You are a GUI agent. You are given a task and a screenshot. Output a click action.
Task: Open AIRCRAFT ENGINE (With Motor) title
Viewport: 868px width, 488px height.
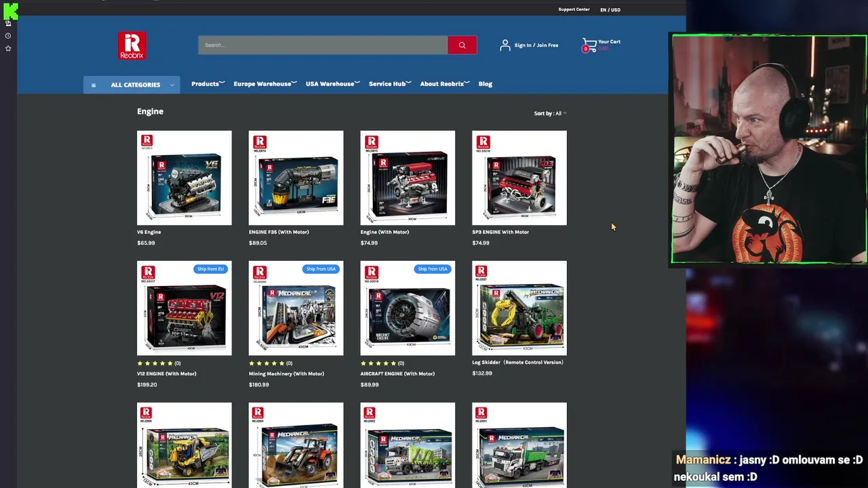[x=397, y=373]
